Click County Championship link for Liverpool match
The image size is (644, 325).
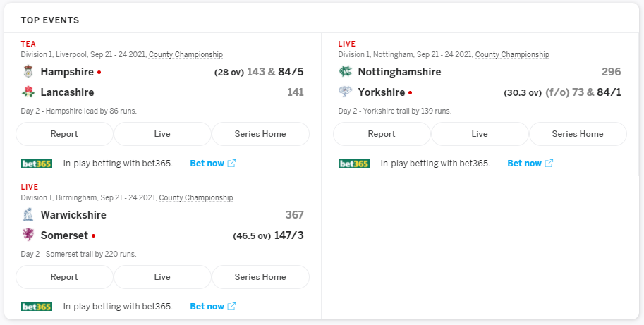(x=186, y=54)
